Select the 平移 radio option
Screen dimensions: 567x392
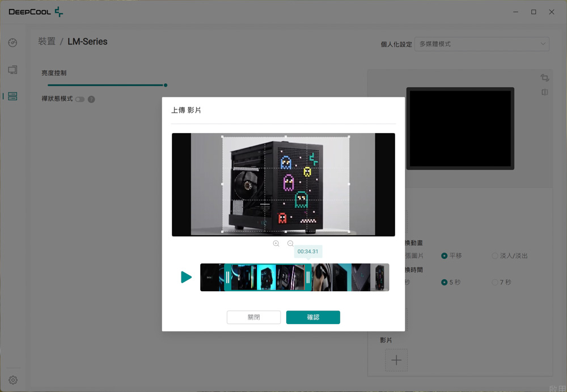click(445, 256)
